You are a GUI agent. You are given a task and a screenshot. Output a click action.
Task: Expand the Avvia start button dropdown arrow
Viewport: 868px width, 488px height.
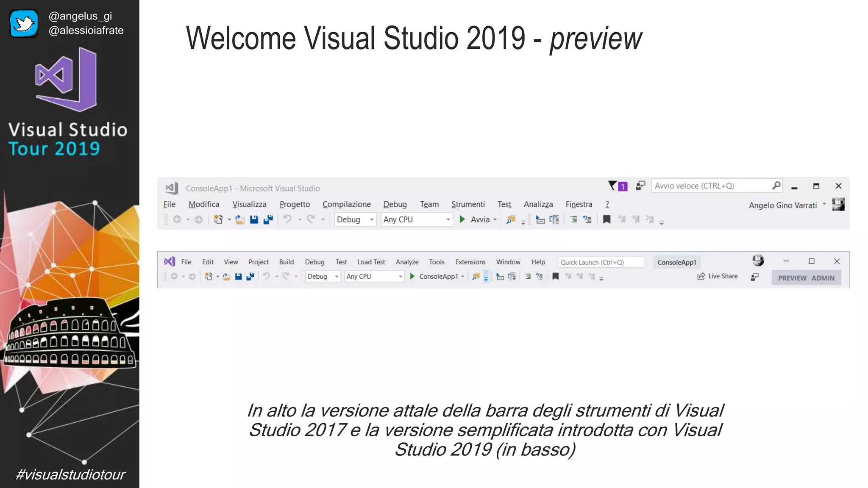(495, 220)
